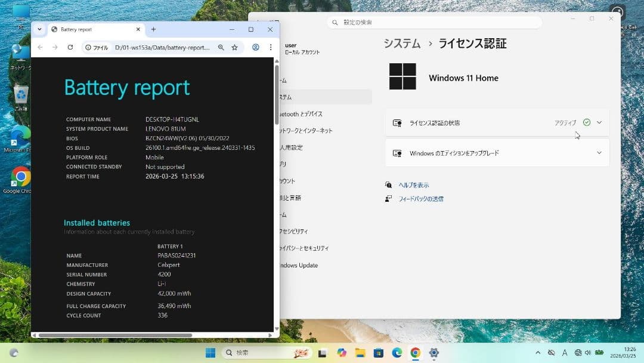
Task: Click the search magnifier in the Settings search box
Action: [x=335, y=21]
